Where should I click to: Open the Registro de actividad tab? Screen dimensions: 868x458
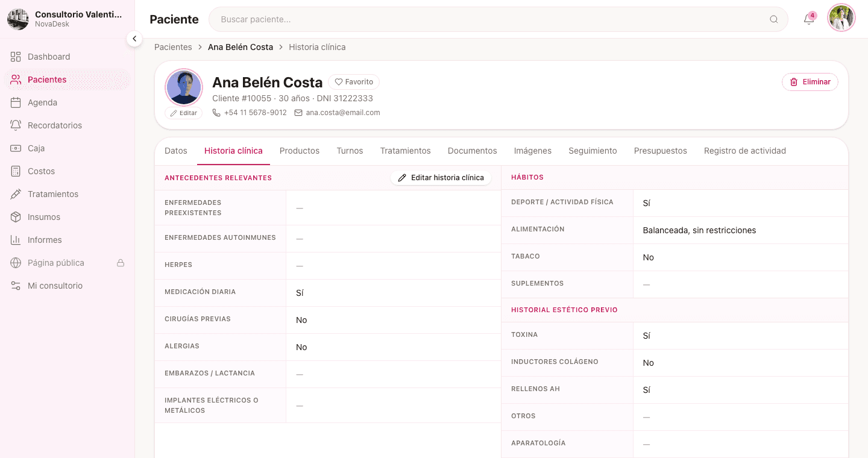745,151
